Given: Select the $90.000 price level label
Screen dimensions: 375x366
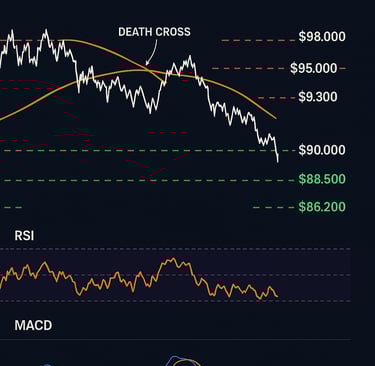Looking at the screenshot, I should point(322,150).
